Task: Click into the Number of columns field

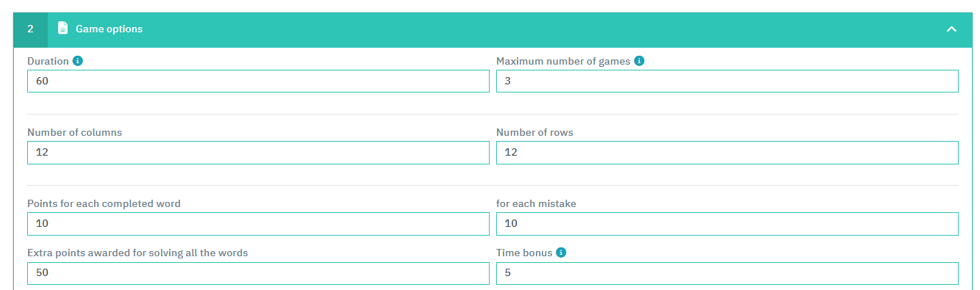Action: [258, 153]
